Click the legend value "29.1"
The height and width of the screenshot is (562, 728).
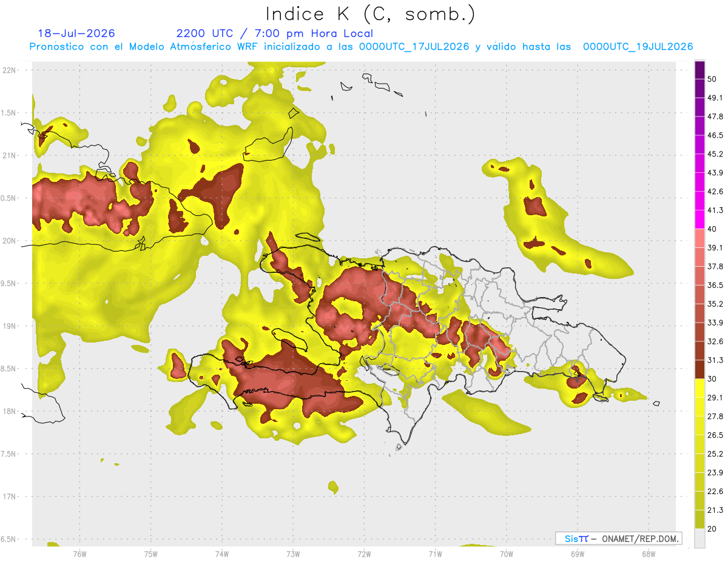pos(715,398)
